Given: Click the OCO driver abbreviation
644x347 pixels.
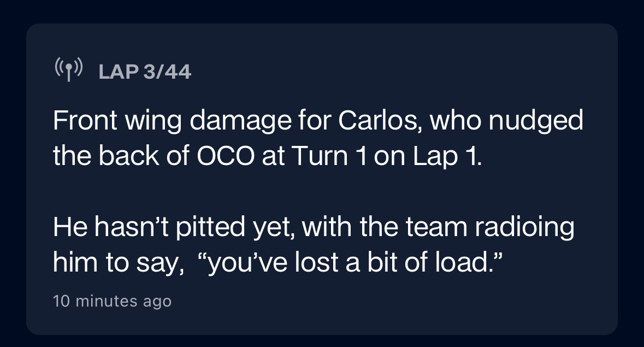Looking at the screenshot, I should coord(226,156).
